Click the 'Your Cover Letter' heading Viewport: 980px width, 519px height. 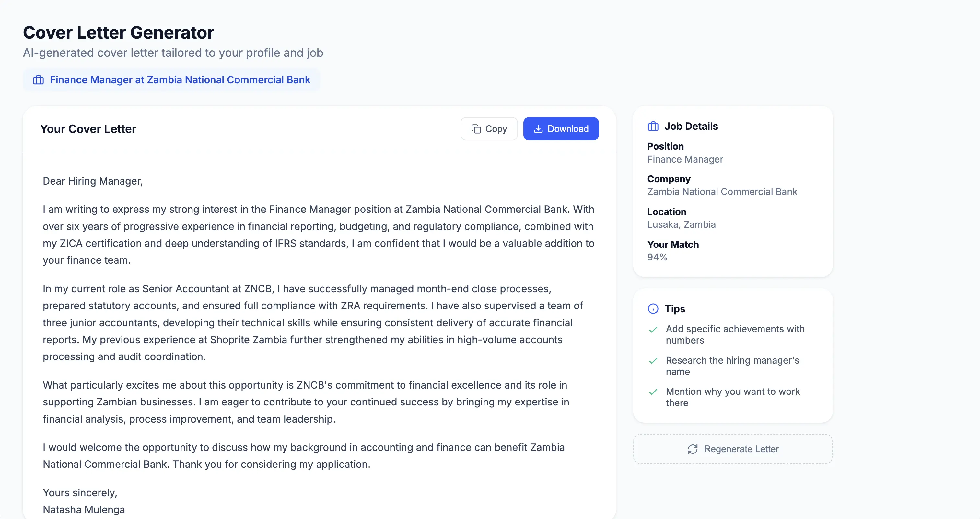[88, 129]
